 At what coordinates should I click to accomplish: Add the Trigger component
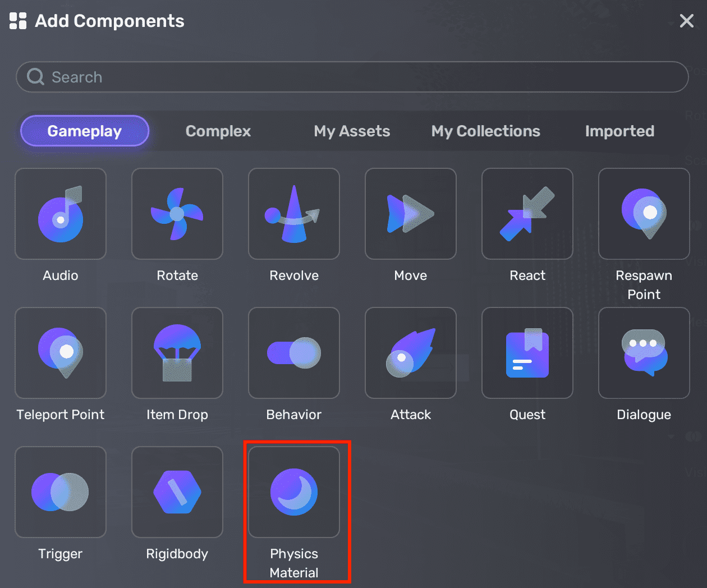pyautogui.click(x=61, y=492)
